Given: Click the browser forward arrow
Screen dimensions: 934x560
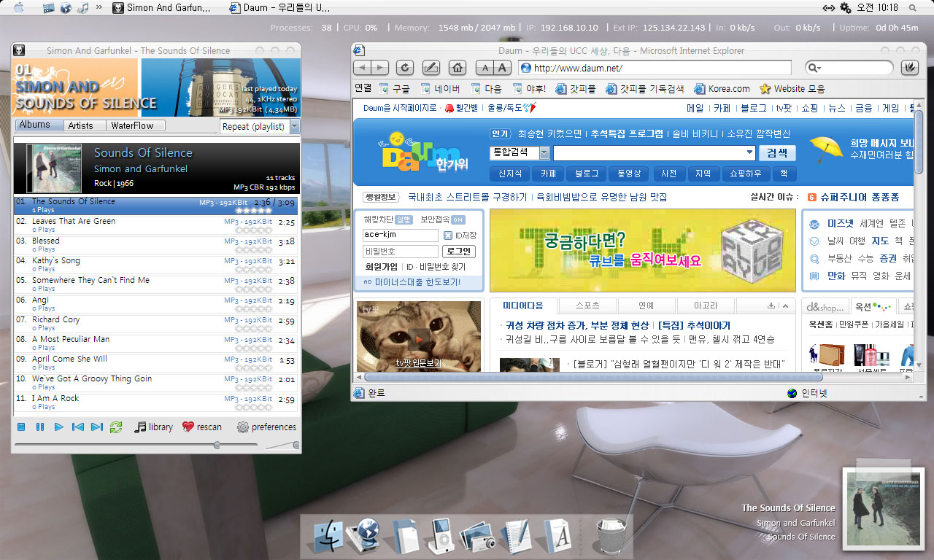Looking at the screenshot, I should 380,68.
